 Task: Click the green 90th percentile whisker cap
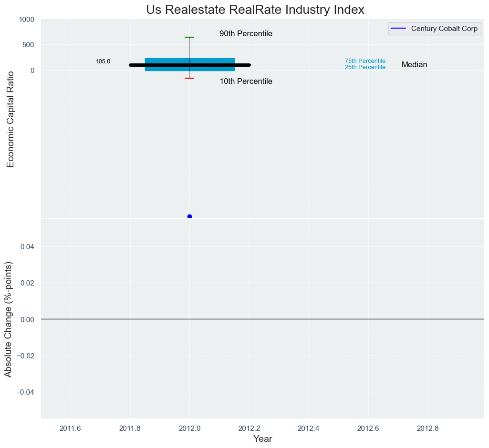189,37
